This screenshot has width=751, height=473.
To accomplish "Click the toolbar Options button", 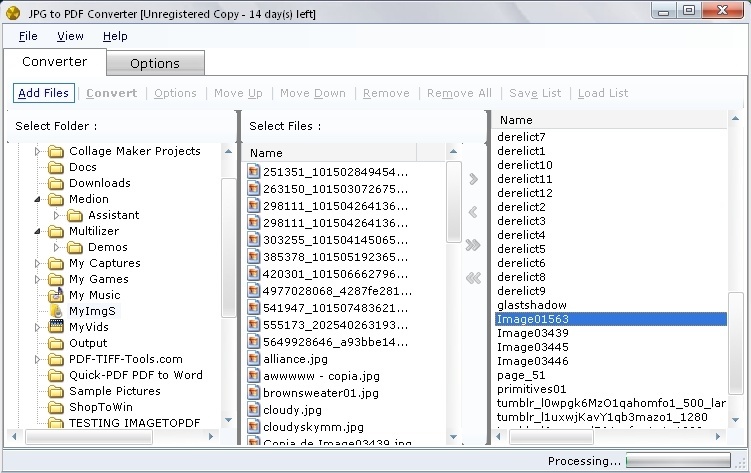I will click(175, 93).
